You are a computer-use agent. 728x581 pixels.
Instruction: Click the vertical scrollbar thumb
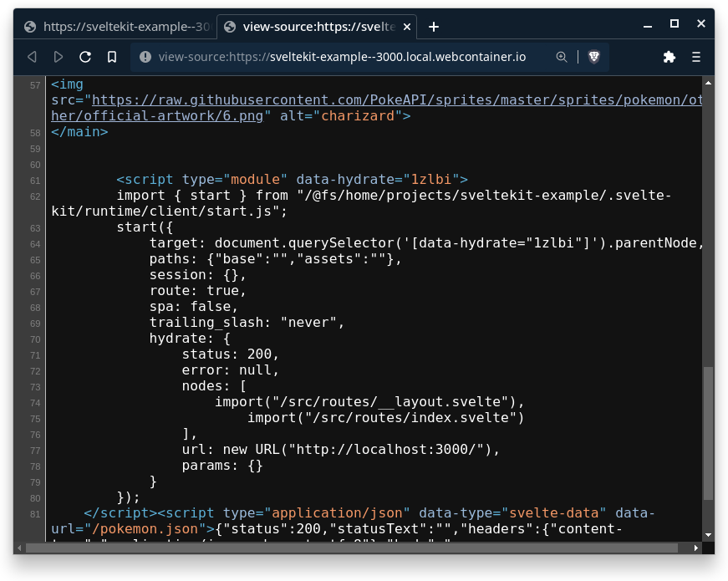click(x=708, y=433)
